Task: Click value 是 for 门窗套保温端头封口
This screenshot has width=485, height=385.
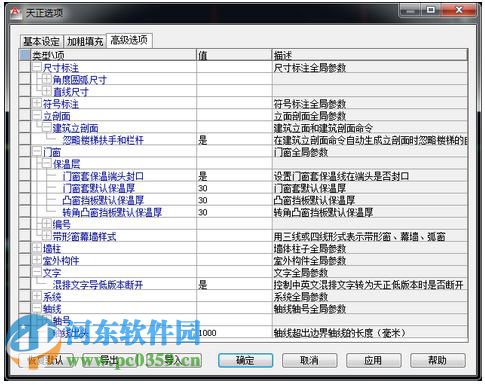Action: click(203, 176)
